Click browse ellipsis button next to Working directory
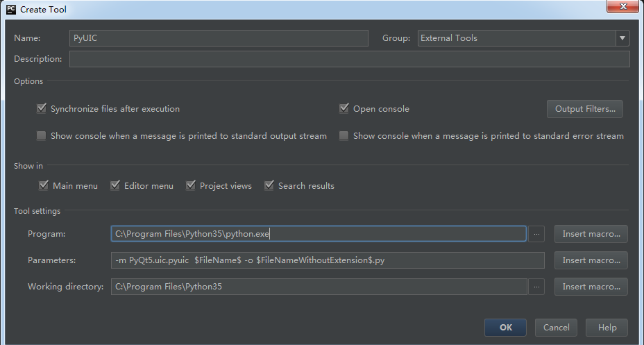 click(x=536, y=287)
